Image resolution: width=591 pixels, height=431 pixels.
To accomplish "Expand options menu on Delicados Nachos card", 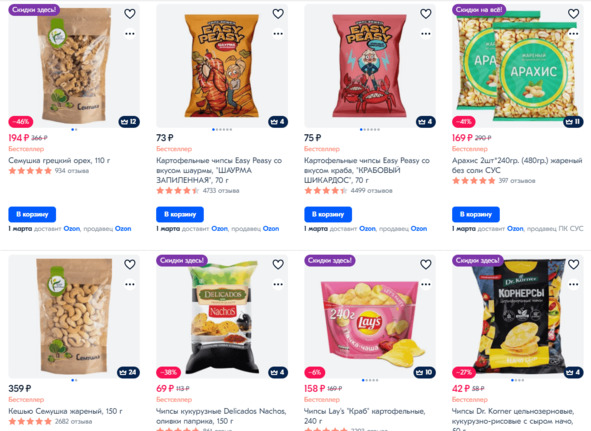I will [278, 284].
